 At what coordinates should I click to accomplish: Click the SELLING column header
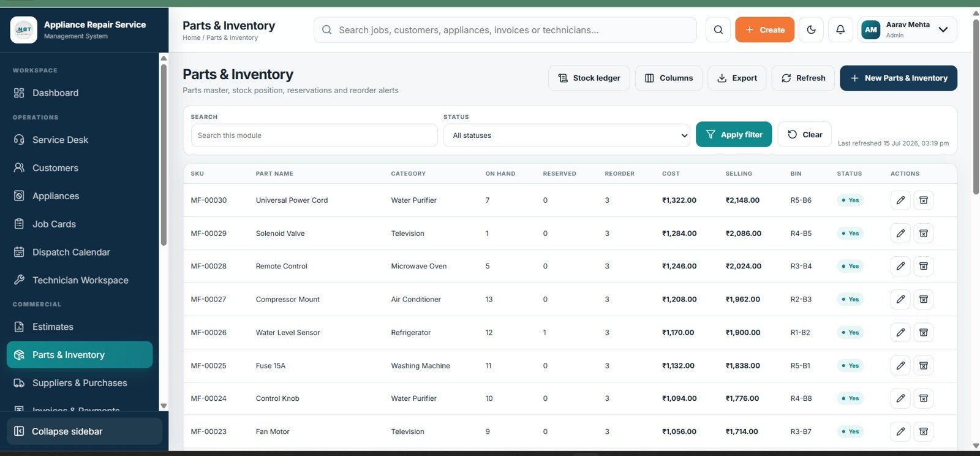pos(739,173)
